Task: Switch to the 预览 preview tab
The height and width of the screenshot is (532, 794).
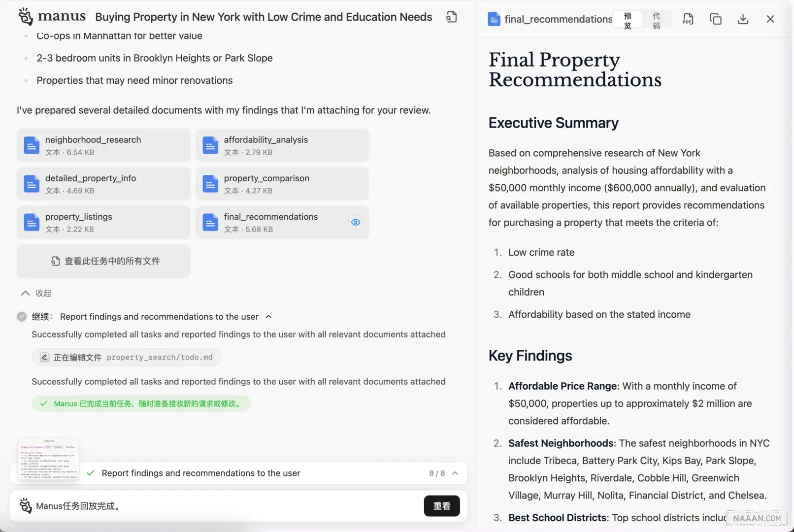Action: 628,21
